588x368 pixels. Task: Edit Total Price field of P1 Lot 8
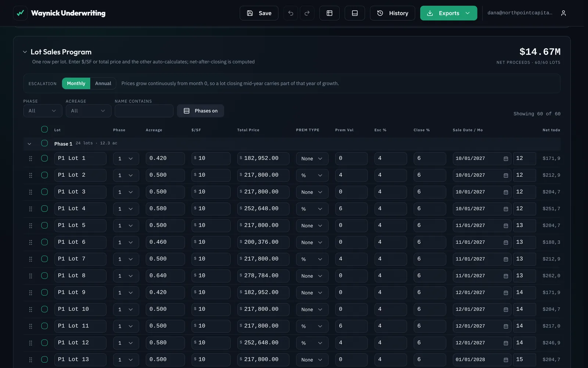pyautogui.click(x=263, y=276)
